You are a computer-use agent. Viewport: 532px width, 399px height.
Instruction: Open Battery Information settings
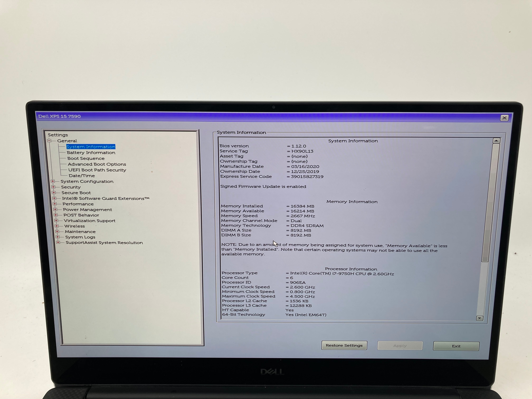91,153
